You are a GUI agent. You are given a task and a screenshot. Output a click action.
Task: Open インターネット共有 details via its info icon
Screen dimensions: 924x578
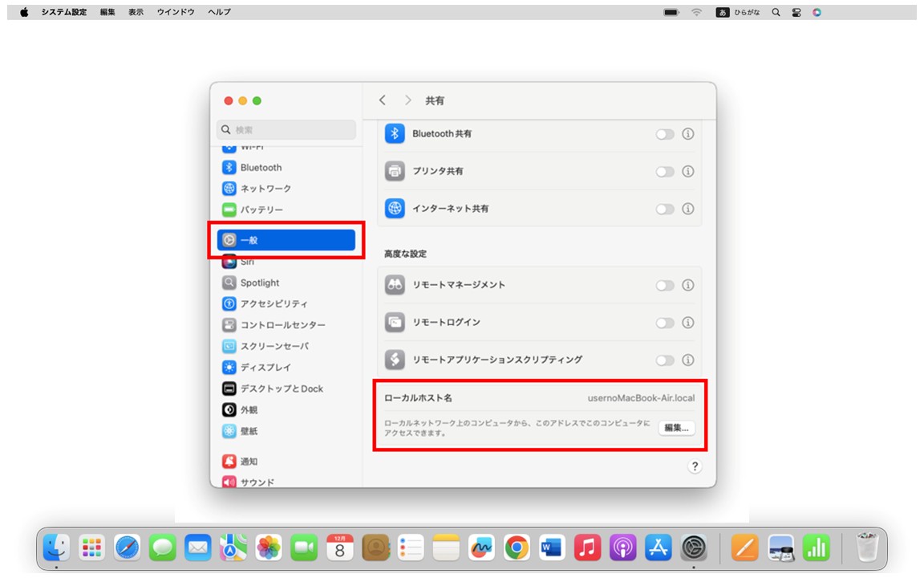point(687,209)
